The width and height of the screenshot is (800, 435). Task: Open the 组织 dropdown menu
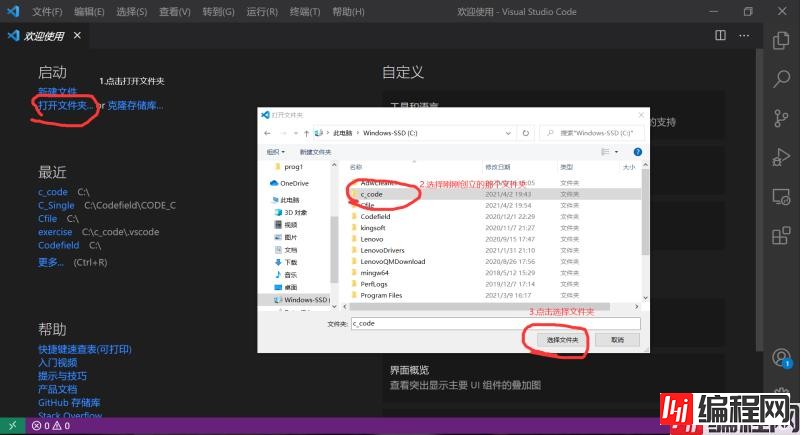(276, 152)
